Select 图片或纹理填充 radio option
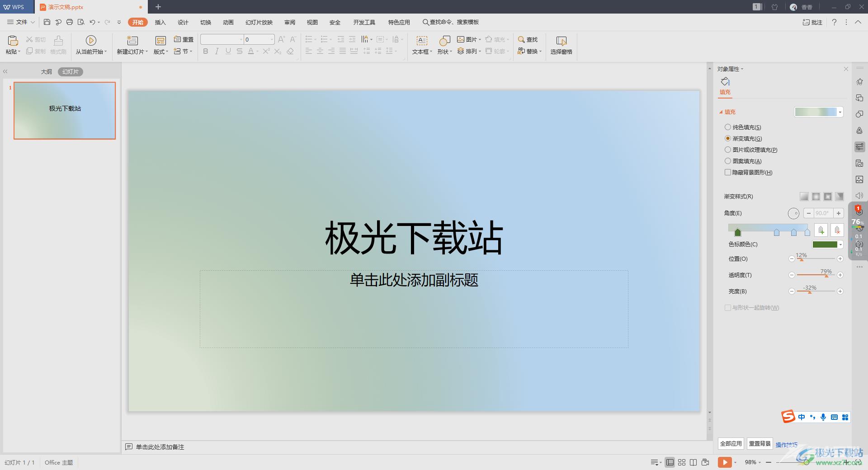 [728, 150]
